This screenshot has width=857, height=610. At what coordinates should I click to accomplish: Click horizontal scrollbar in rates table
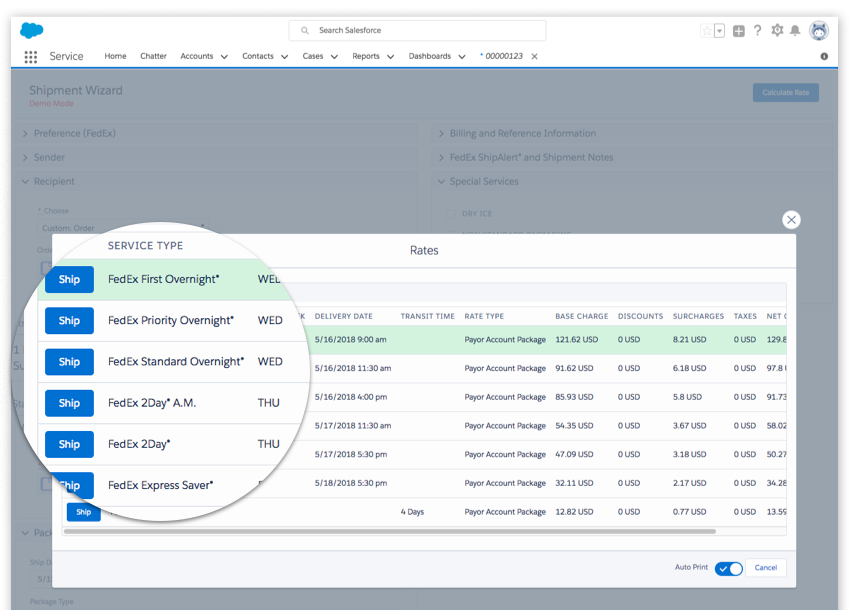[x=390, y=531]
